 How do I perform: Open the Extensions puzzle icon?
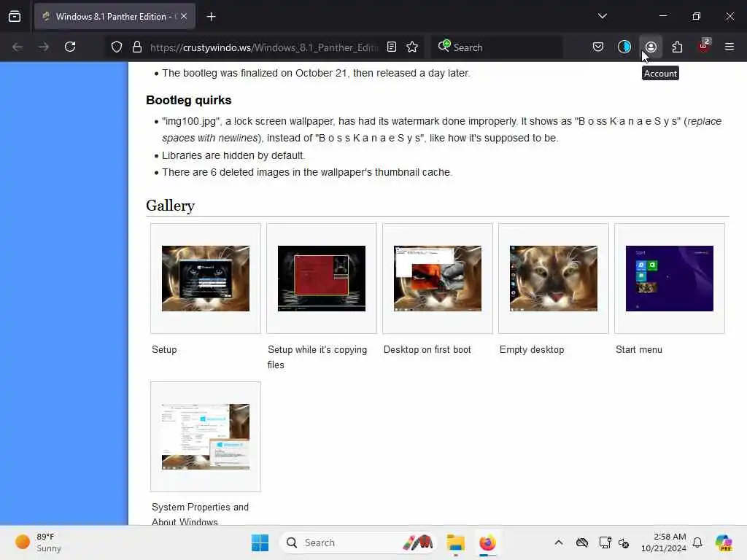click(677, 47)
